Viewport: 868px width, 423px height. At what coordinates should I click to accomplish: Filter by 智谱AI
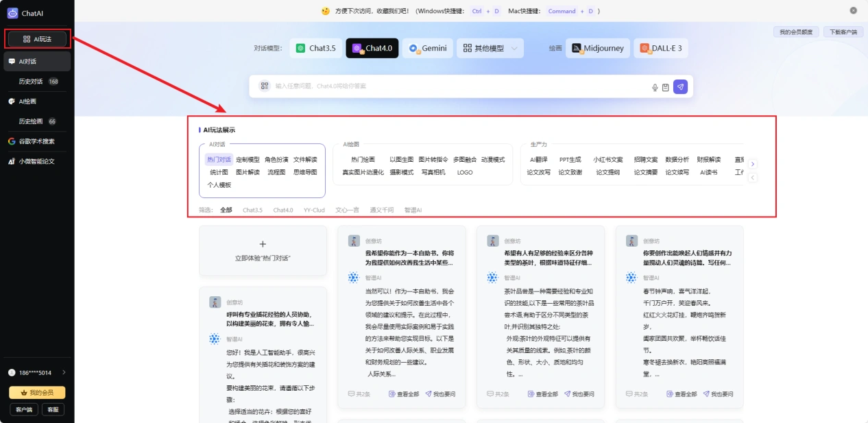pos(413,210)
